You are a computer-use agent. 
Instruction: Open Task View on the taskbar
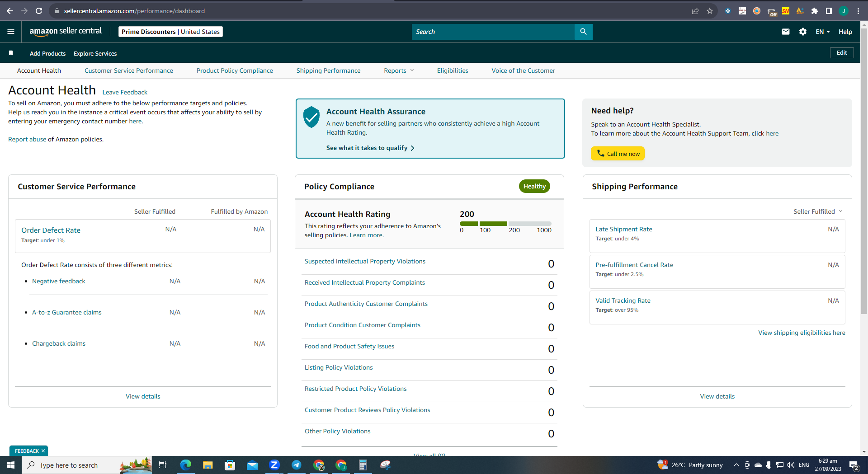[163, 465]
